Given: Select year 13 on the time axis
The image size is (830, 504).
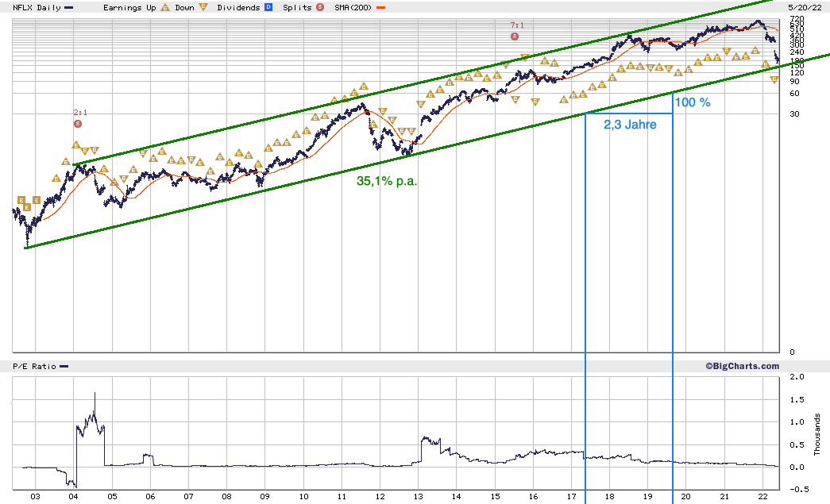Looking at the screenshot, I should (418, 497).
